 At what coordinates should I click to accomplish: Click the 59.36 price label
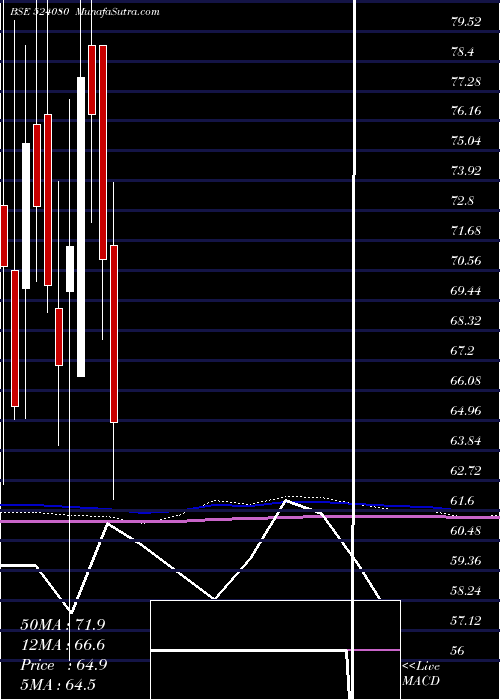466,561
